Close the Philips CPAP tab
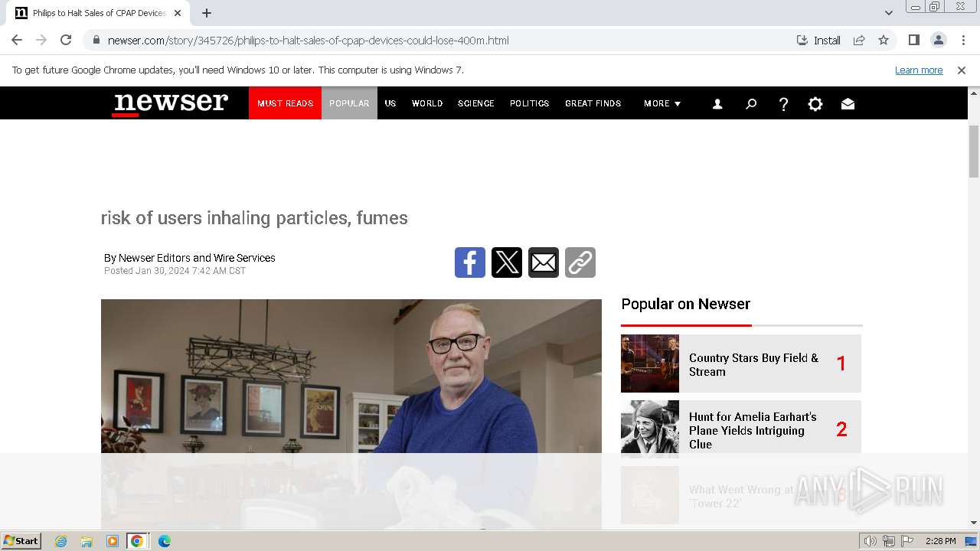 (x=178, y=13)
